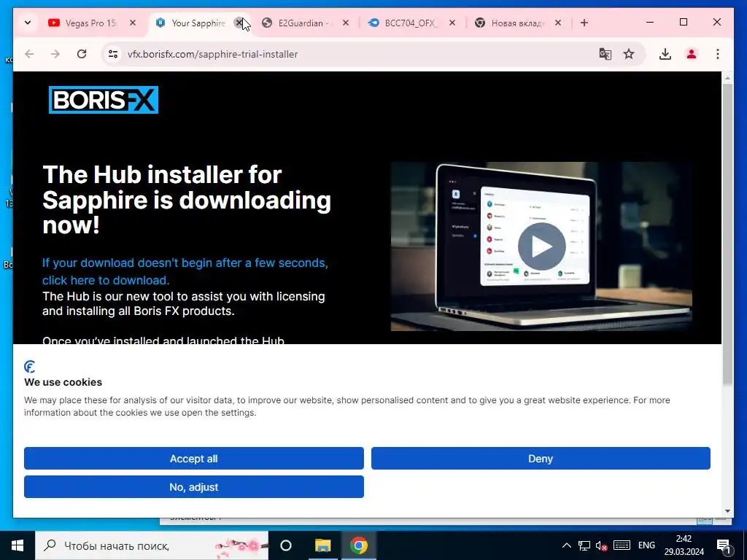Click scrollbar down arrow

pos(727,511)
